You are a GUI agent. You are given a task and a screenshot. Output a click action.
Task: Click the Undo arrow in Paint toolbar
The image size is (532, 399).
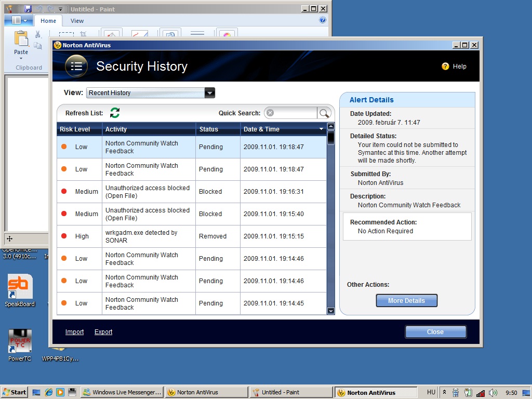click(x=39, y=9)
